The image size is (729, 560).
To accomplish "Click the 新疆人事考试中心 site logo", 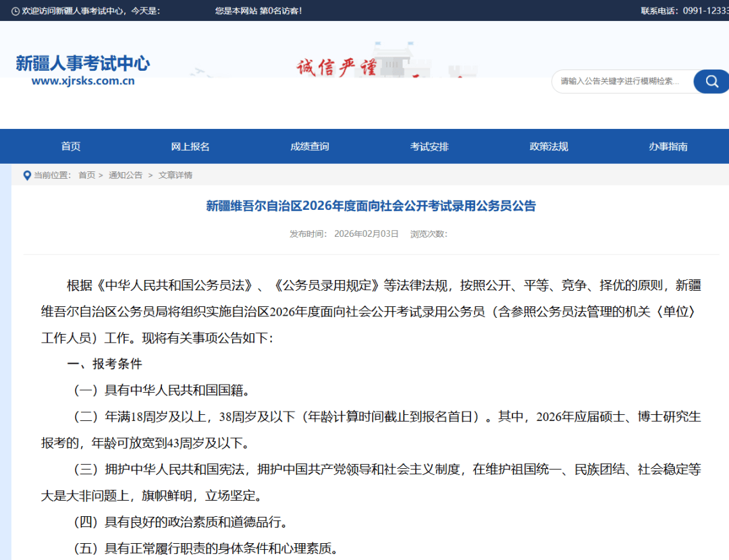I will tap(82, 64).
